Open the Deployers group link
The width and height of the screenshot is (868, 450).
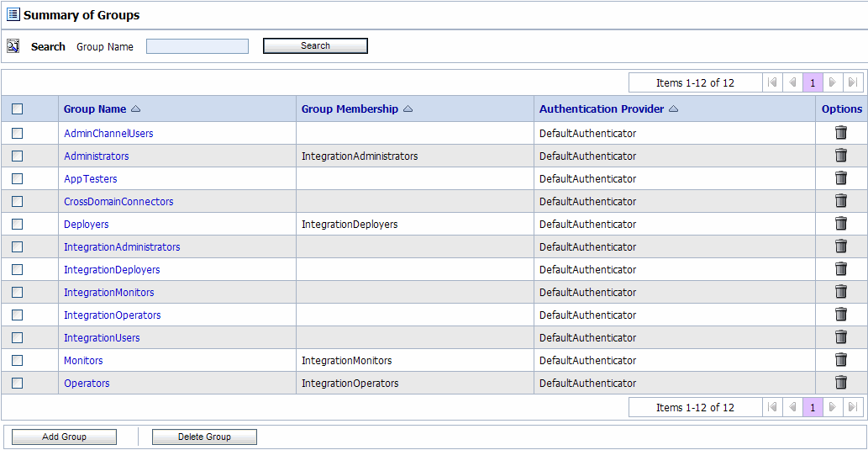86,225
